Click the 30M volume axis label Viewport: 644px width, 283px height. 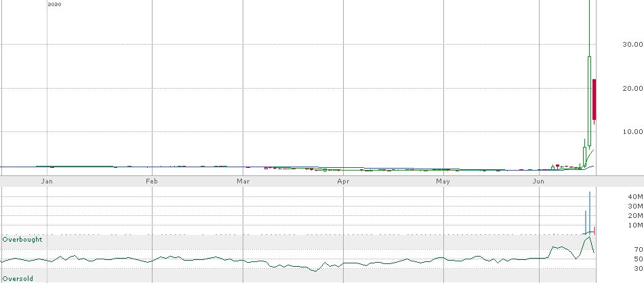pos(635,206)
